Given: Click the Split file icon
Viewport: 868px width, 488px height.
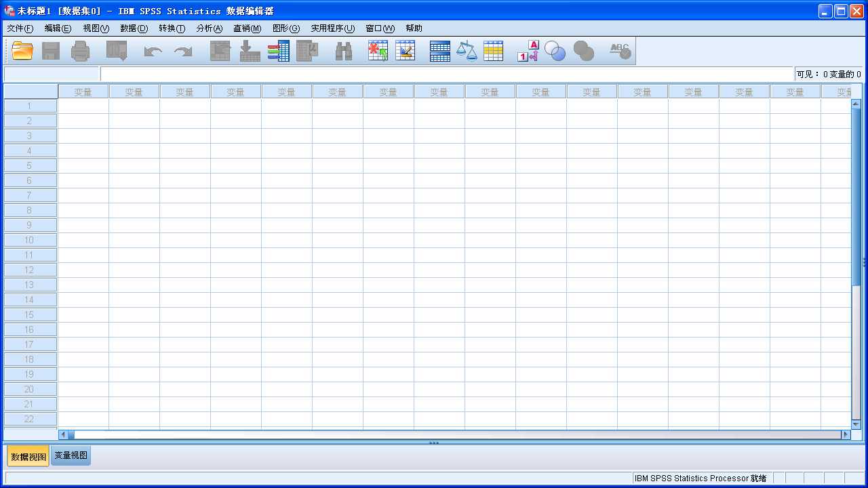Looking at the screenshot, I should point(440,51).
